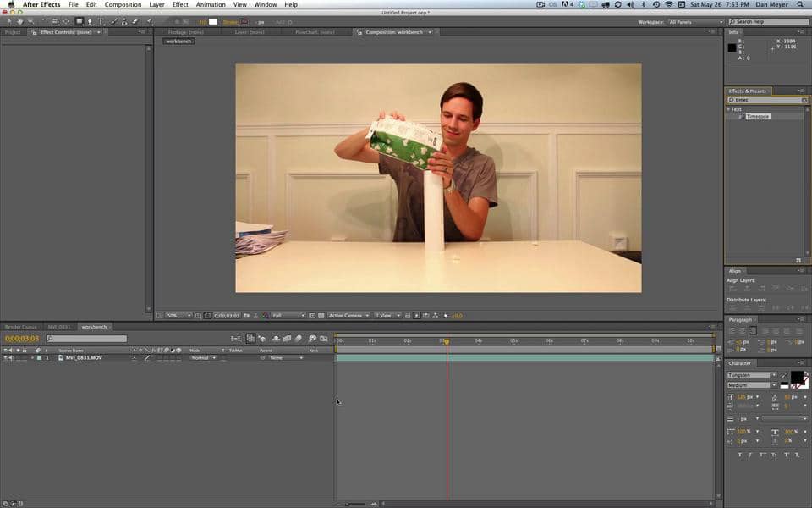This screenshot has width=812, height=508.
Task: Click the current time indicator marker
Action: 447,341
